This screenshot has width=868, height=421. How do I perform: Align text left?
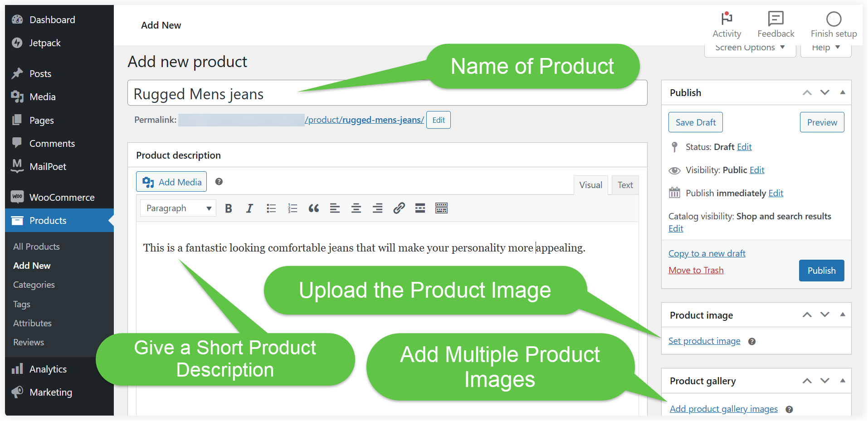pos(335,208)
